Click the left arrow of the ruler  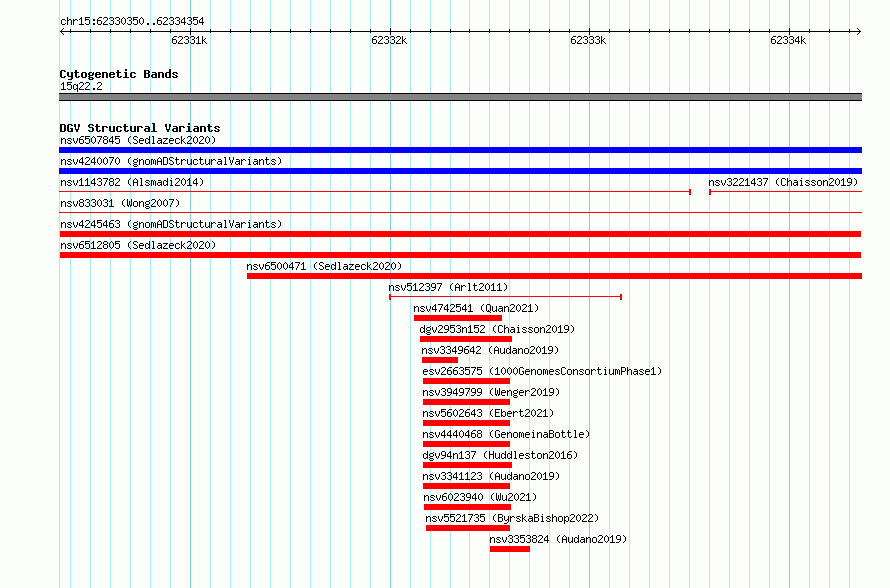(63, 31)
